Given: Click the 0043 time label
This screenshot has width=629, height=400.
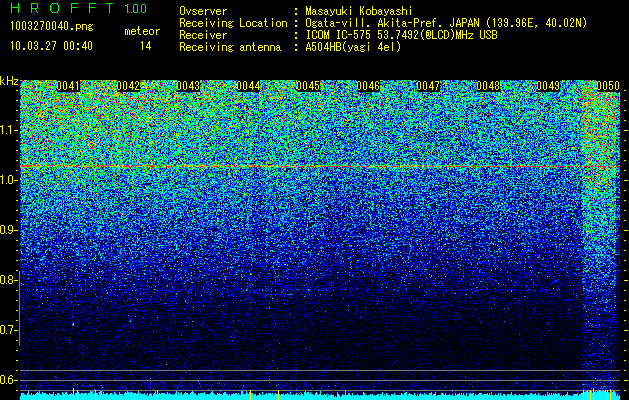Looking at the screenshot, I should pos(188,86).
